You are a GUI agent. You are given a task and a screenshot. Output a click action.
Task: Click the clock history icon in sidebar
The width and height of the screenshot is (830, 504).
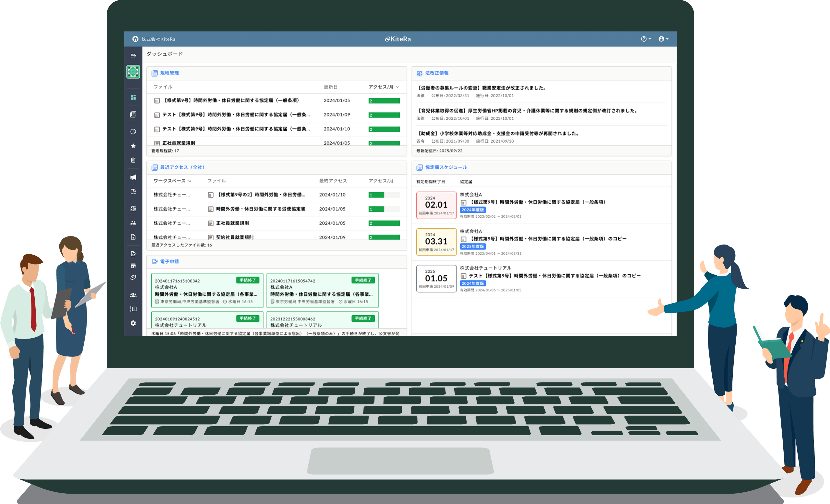pyautogui.click(x=133, y=132)
